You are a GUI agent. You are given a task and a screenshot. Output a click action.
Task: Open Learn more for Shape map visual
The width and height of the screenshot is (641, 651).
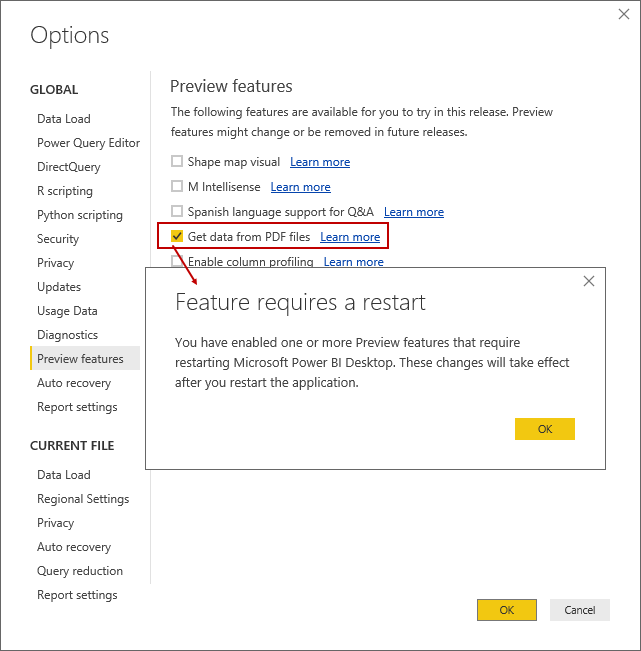coord(320,162)
